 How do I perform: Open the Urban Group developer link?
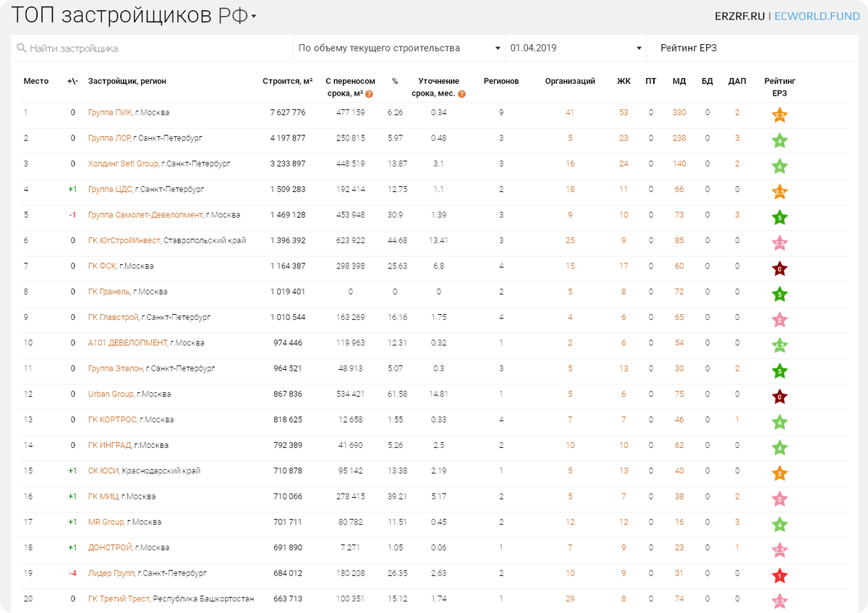point(111,394)
